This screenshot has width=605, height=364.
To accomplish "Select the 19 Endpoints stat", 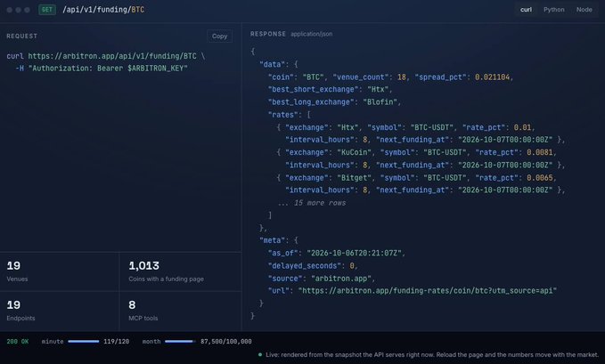I will click(x=60, y=311).
